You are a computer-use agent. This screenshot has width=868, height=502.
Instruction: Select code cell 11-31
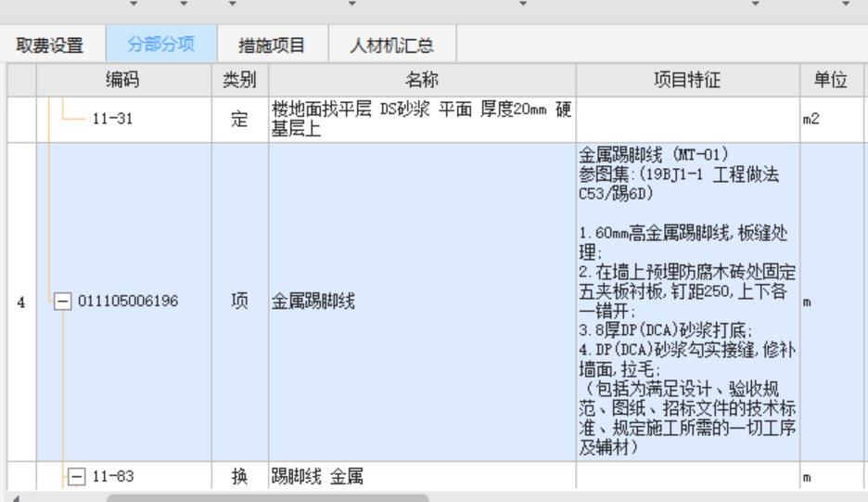pyautogui.click(x=124, y=120)
